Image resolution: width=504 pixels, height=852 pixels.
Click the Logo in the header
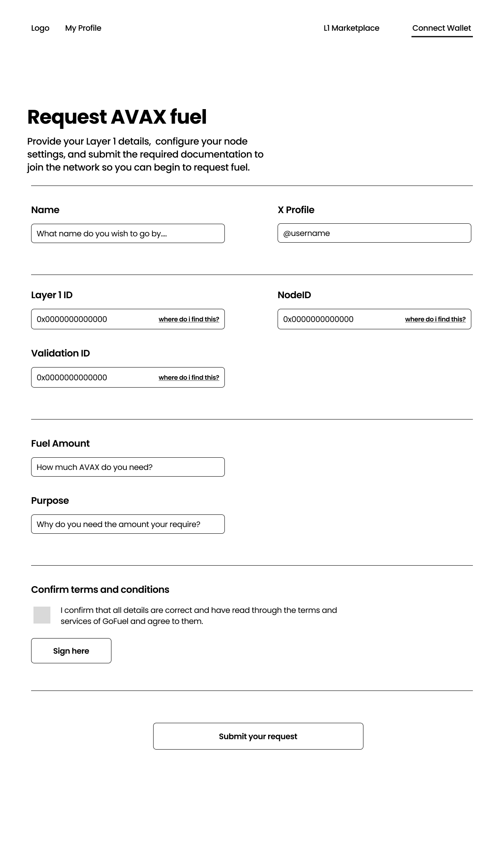(40, 28)
